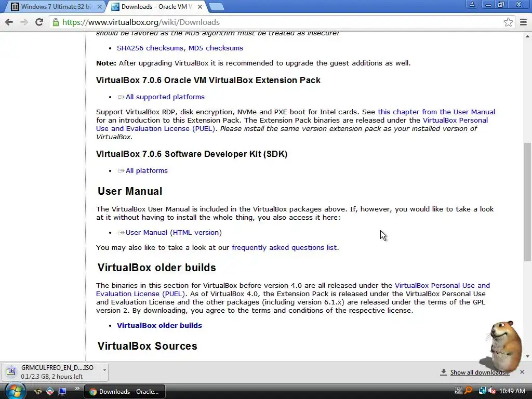This screenshot has width=532, height=399.
Task: Click the scrollbar down arrow
Action: [x=527, y=356]
